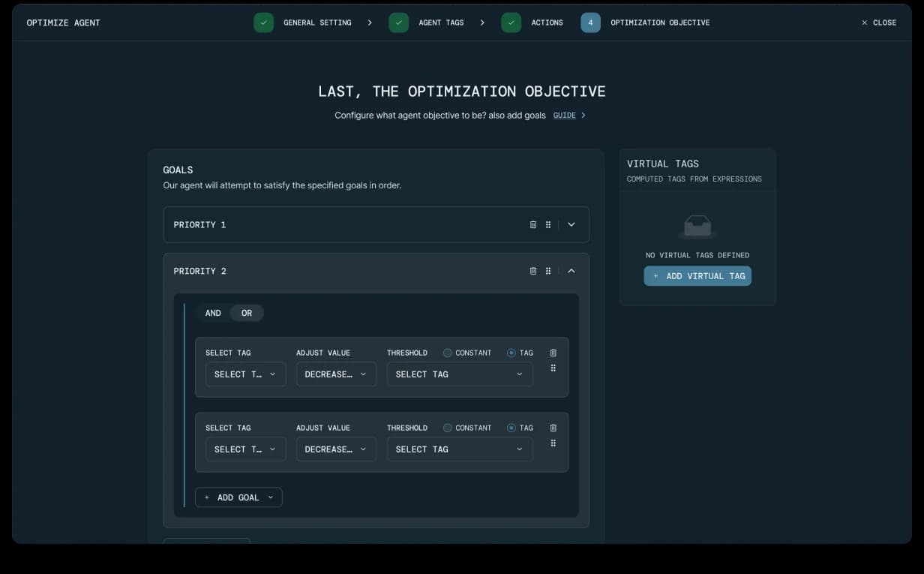Delete the Priority 1 goal group
924x574 pixels.
pos(533,224)
